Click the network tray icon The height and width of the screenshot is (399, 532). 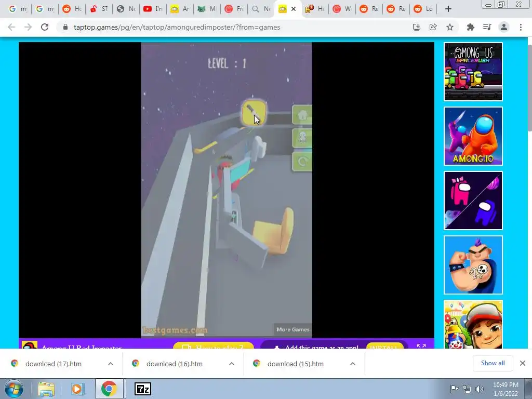(x=467, y=389)
